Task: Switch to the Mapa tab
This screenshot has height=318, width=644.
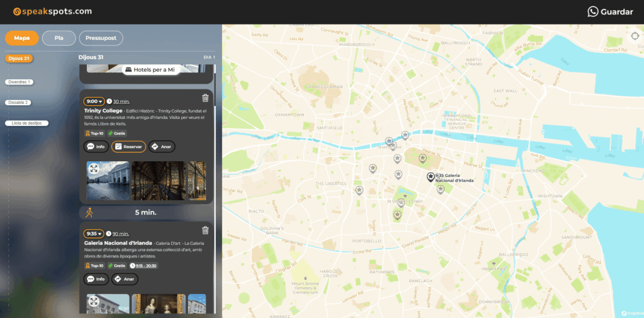Action: pos(22,38)
